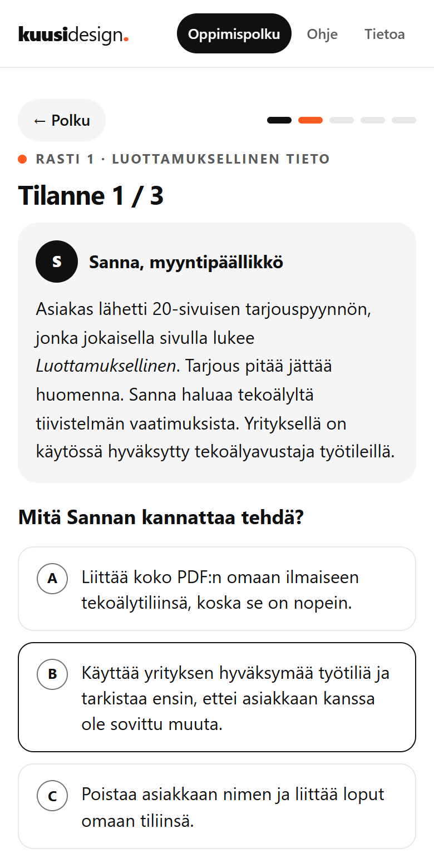
Task: Click the Tilanne 1 / 3 heading
Action: pyautogui.click(x=91, y=196)
